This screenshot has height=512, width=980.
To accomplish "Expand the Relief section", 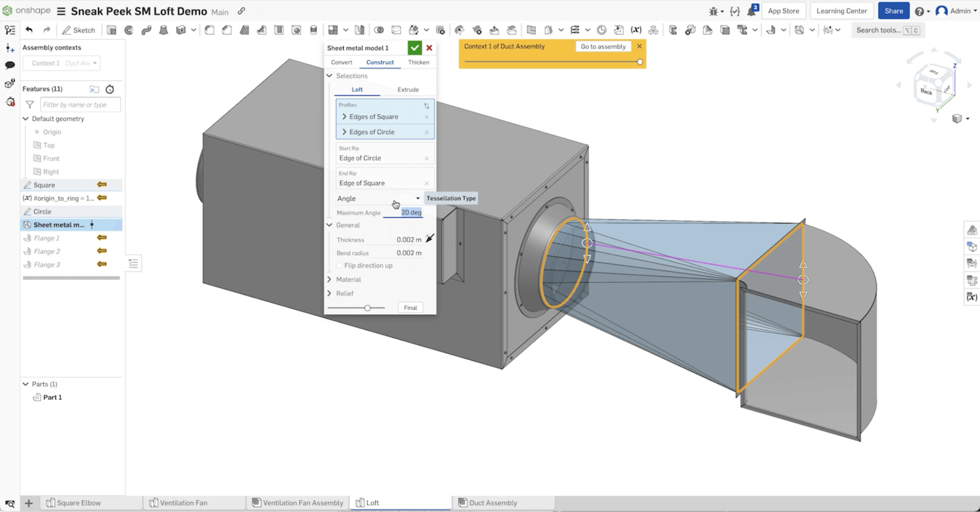I will [344, 293].
